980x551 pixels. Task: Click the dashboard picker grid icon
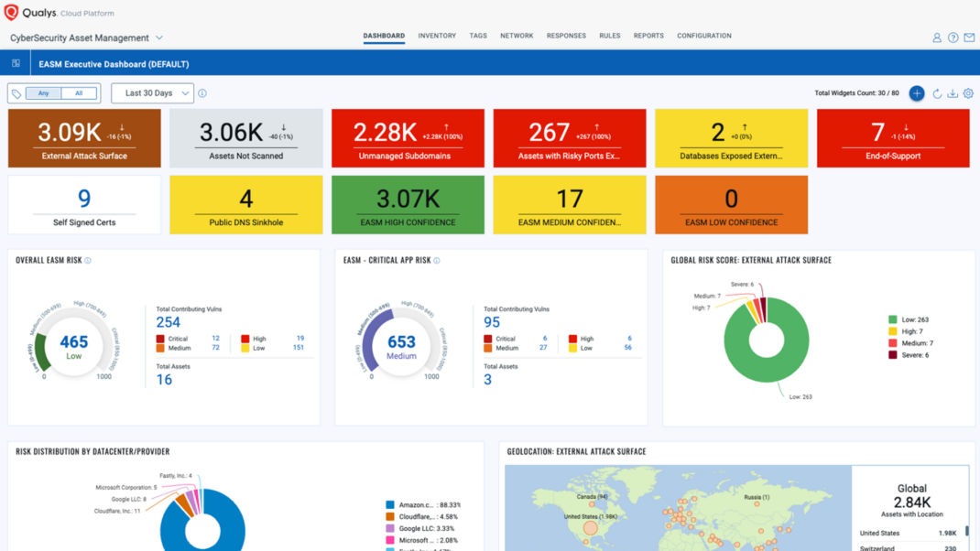click(x=15, y=62)
